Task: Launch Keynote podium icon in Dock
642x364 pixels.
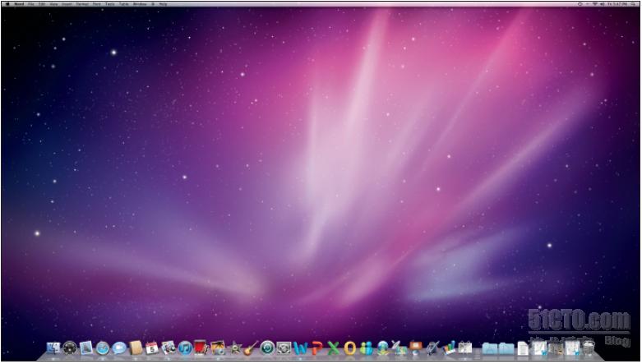Action: [416, 348]
